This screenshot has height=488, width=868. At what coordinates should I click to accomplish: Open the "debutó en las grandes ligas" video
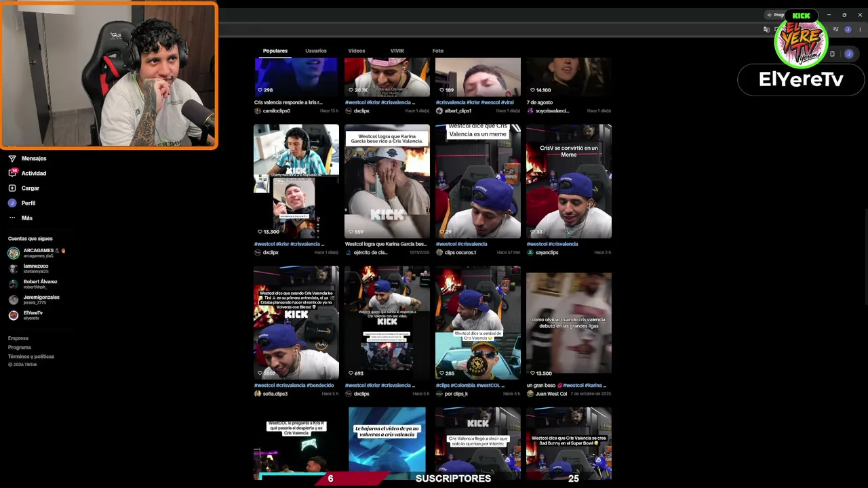[569, 323]
